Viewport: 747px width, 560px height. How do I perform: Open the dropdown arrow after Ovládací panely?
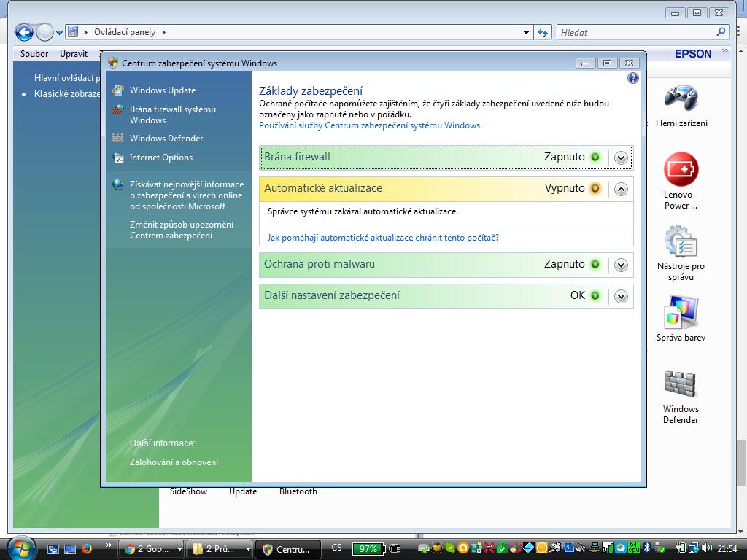[x=164, y=32]
